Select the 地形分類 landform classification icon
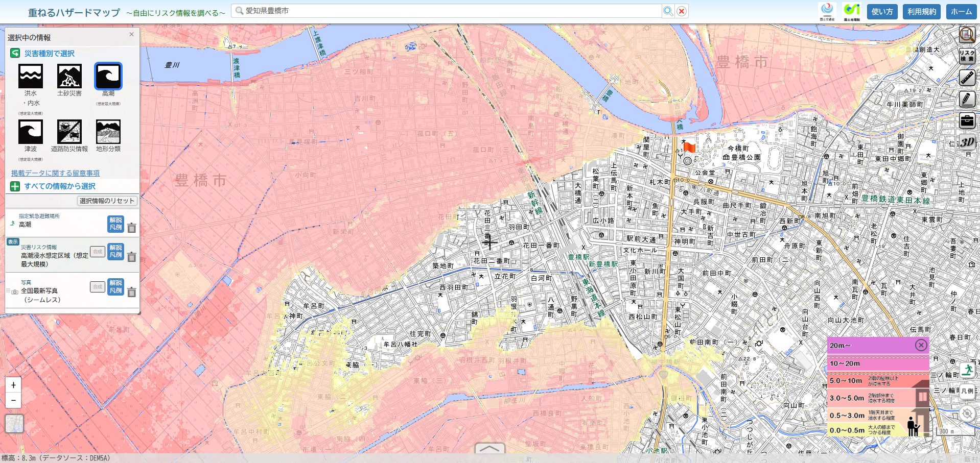 (108, 132)
